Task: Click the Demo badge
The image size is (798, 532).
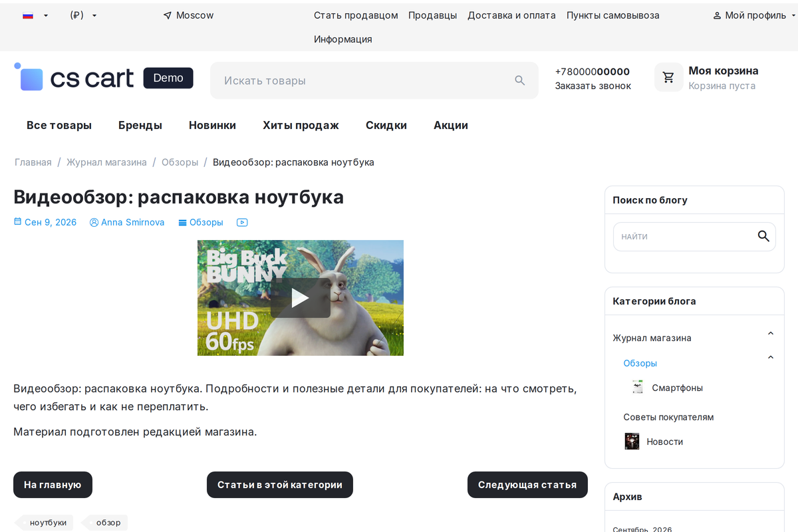Action: coord(168,78)
